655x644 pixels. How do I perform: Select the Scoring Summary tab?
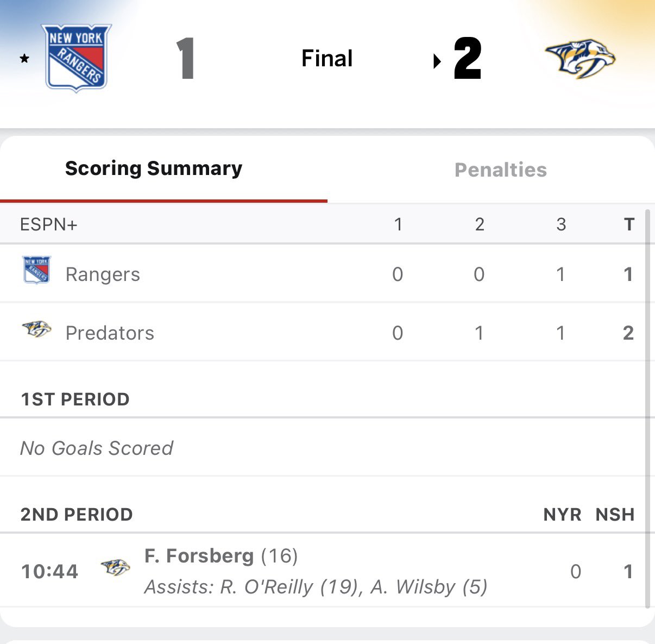pyautogui.click(x=154, y=168)
